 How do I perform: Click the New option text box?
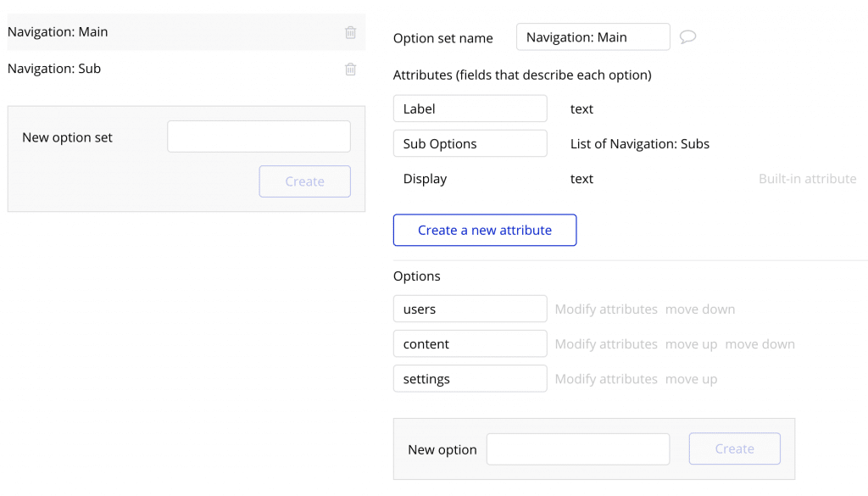point(577,449)
